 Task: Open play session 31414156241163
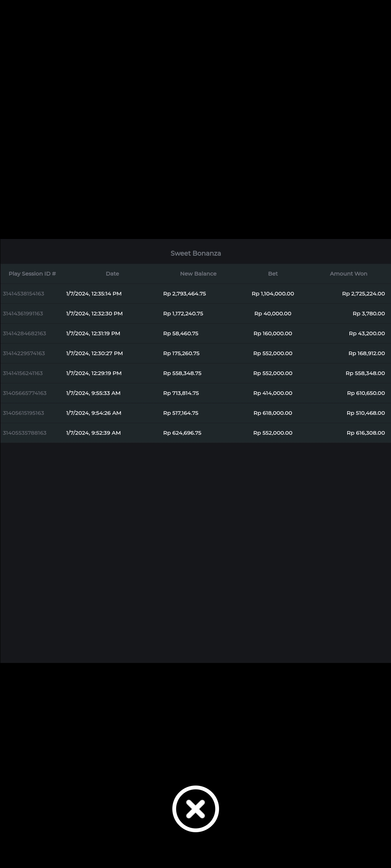pos(23,373)
